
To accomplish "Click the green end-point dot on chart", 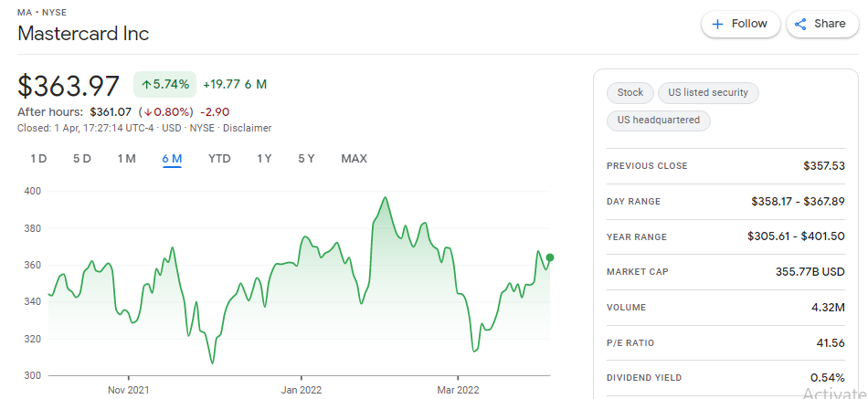I will pyautogui.click(x=550, y=257).
